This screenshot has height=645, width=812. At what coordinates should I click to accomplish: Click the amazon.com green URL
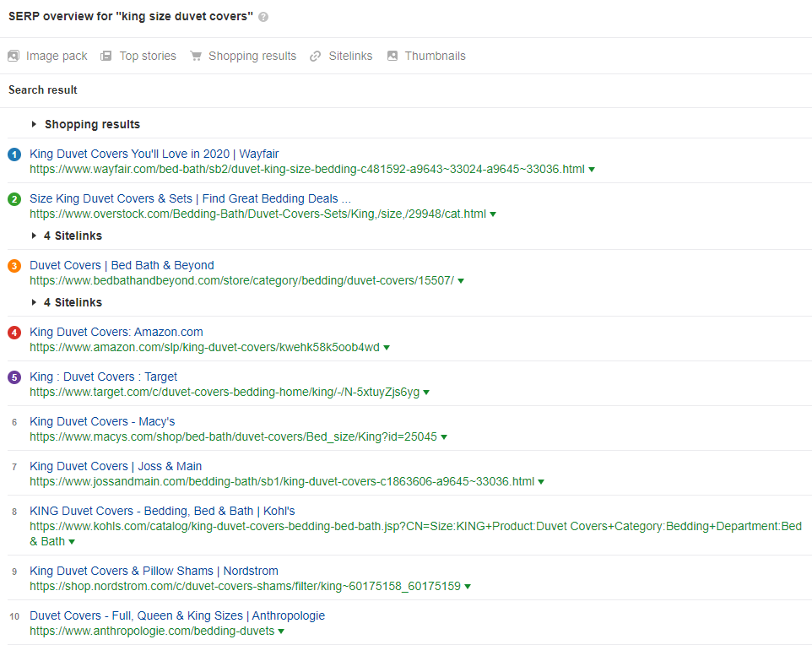click(204, 348)
